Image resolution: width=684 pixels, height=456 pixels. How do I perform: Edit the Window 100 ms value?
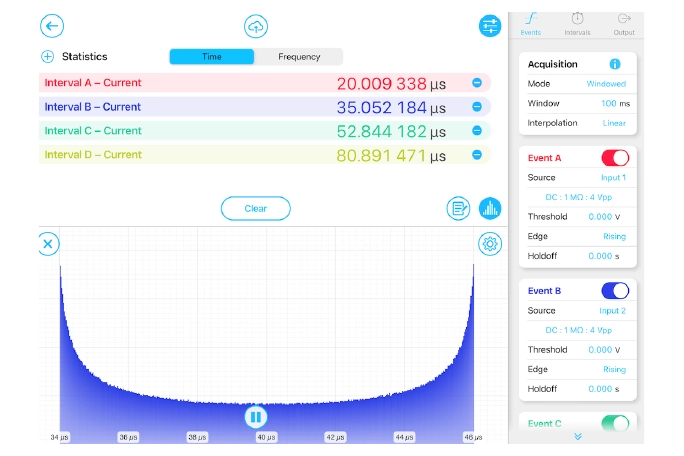[615, 103]
